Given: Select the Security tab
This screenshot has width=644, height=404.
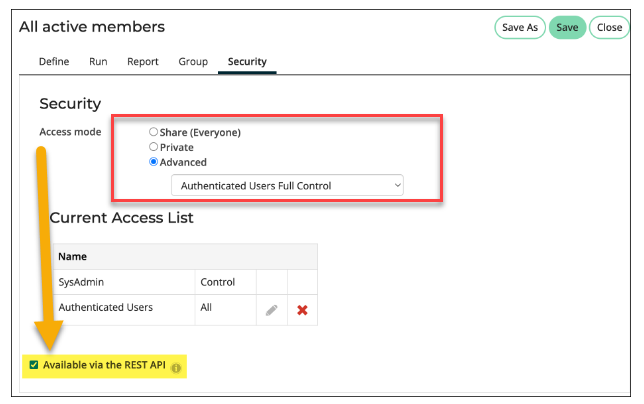Looking at the screenshot, I should click(x=247, y=62).
